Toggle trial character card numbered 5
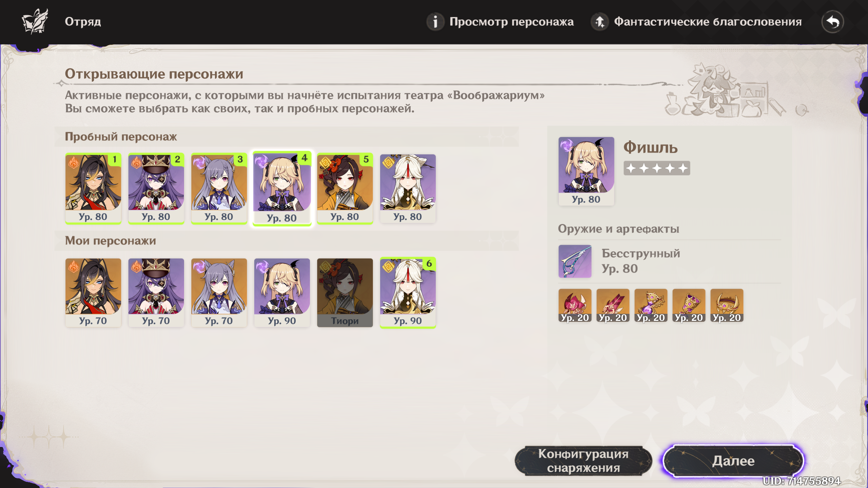 pyautogui.click(x=345, y=189)
